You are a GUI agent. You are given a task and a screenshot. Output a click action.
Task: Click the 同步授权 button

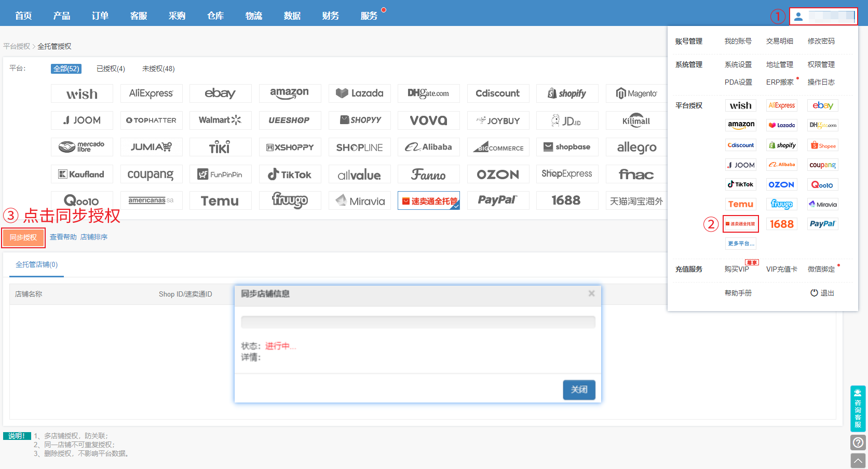click(23, 237)
